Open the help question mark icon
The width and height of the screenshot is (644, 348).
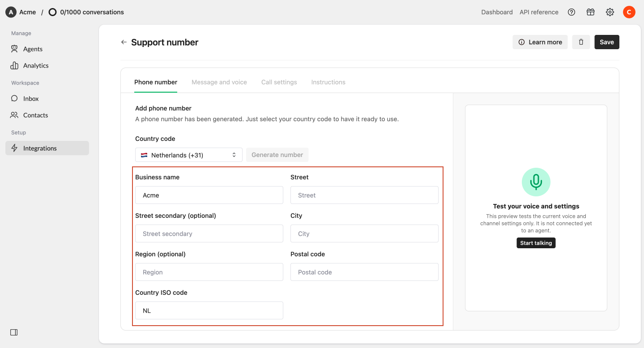571,12
